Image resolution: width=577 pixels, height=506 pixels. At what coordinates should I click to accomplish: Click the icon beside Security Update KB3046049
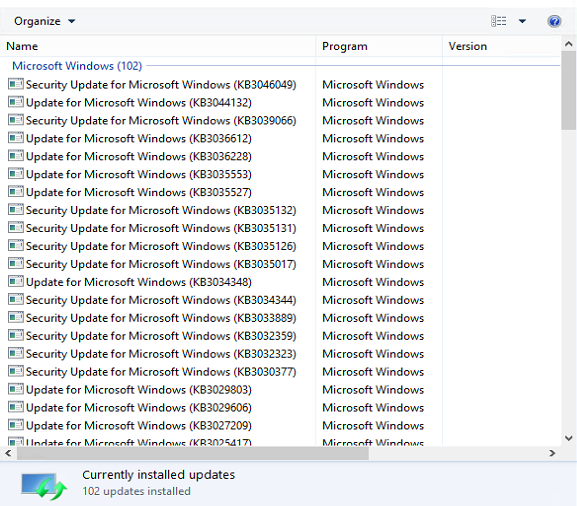(x=16, y=84)
